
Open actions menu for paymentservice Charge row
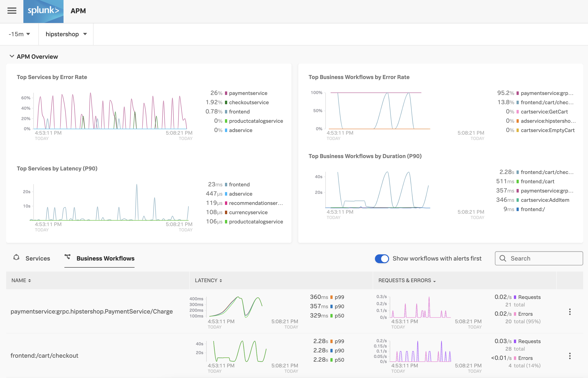click(x=570, y=312)
